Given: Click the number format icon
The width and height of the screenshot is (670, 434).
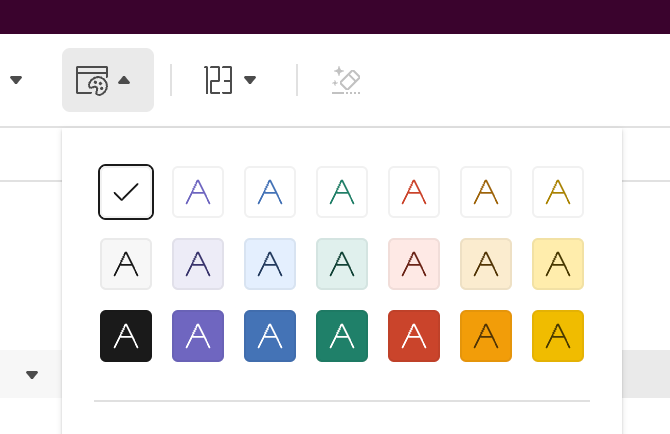Looking at the screenshot, I should coord(218,80).
